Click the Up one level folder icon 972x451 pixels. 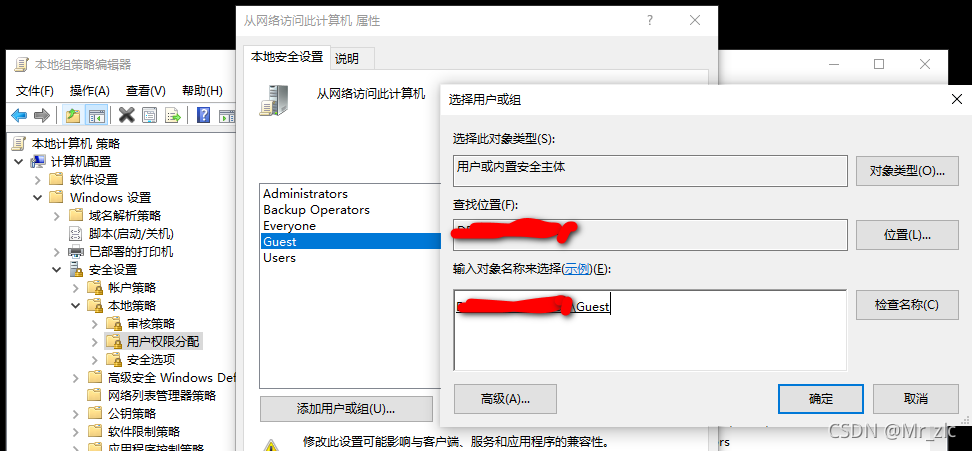(73, 115)
